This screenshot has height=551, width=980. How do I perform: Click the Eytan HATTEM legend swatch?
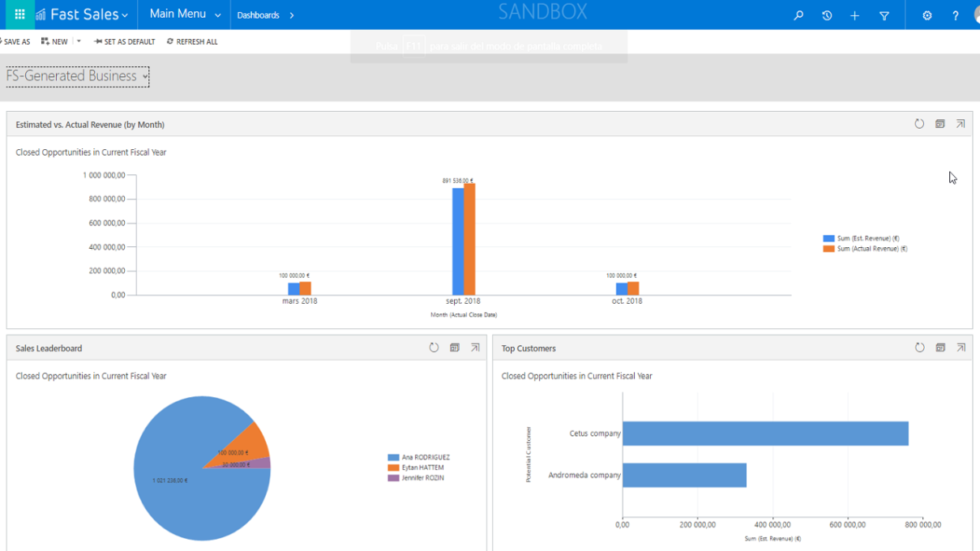click(x=393, y=468)
